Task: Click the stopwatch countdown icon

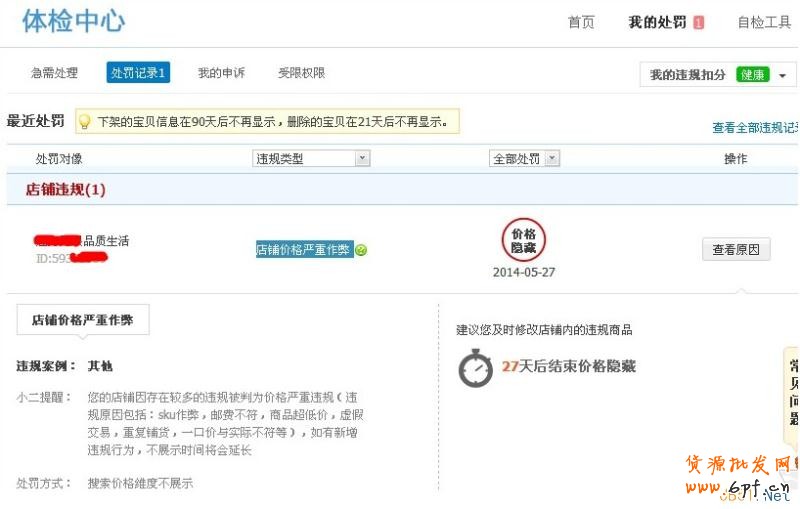Action: click(x=475, y=367)
